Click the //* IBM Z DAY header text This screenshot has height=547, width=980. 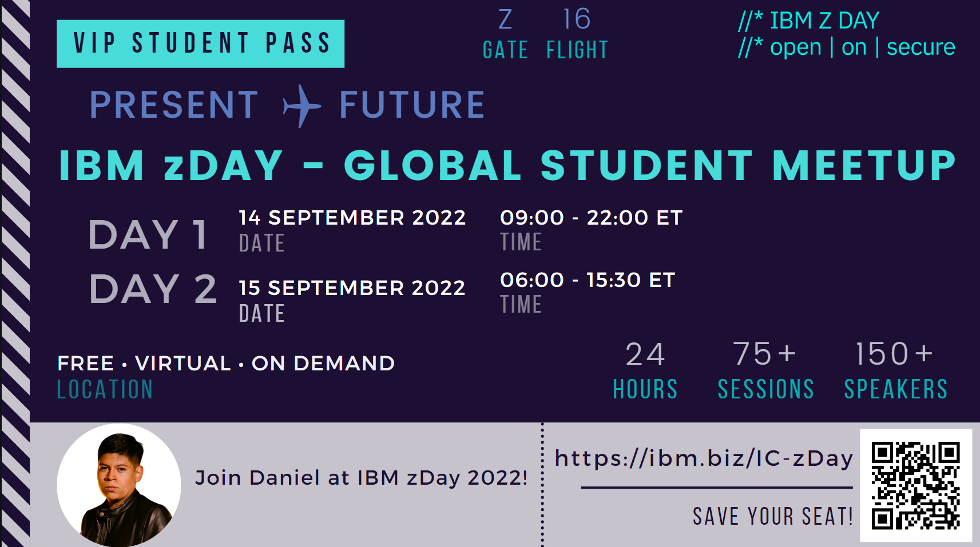(809, 21)
